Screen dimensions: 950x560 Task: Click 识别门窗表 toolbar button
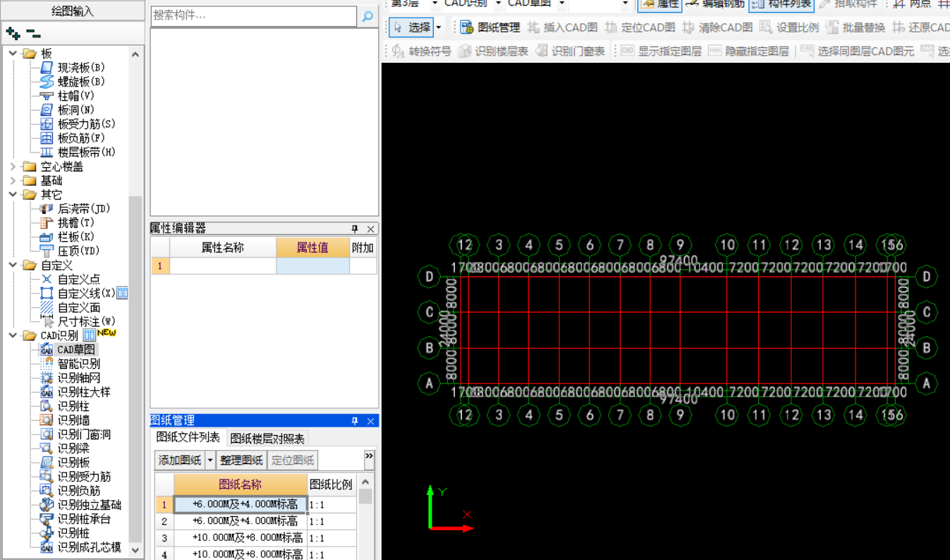[x=570, y=51]
